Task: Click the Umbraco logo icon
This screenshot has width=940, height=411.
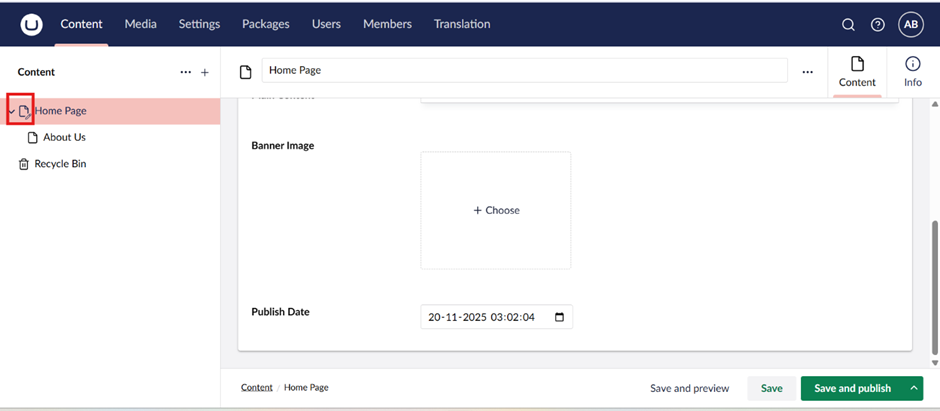Action: click(31, 25)
